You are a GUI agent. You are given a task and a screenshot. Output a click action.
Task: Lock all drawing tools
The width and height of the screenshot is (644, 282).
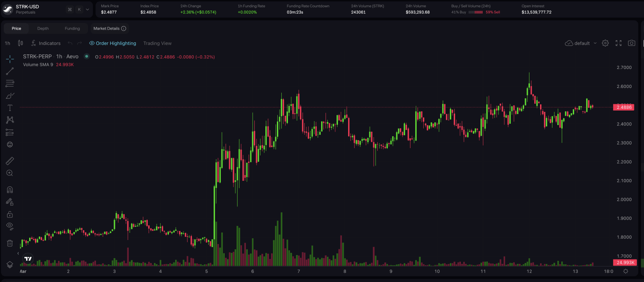(10, 214)
